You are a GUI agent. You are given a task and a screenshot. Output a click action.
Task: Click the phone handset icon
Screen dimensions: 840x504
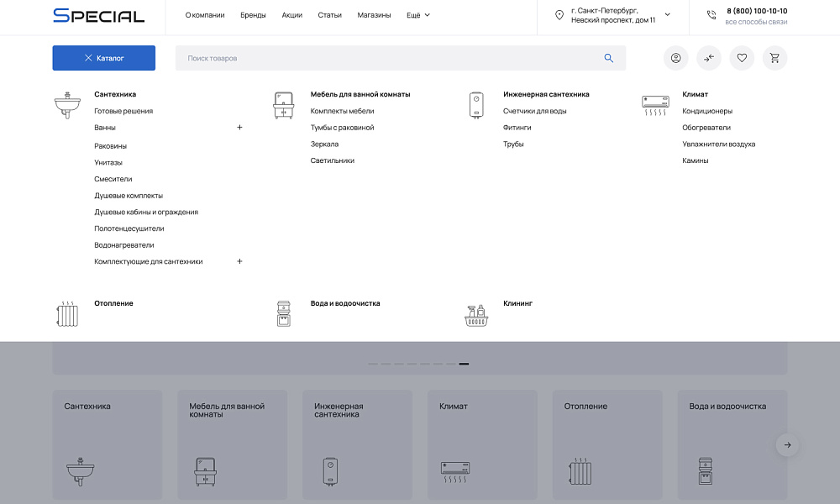[713, 13]
